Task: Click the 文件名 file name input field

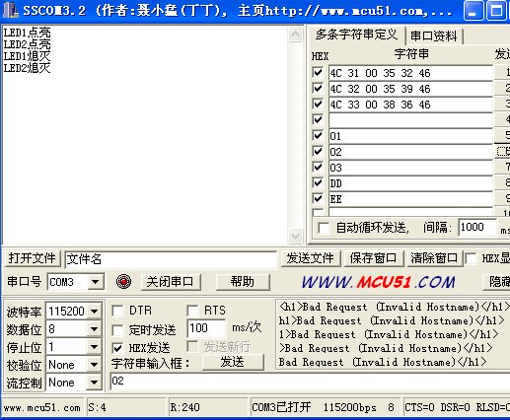Action: click(171, 259)
